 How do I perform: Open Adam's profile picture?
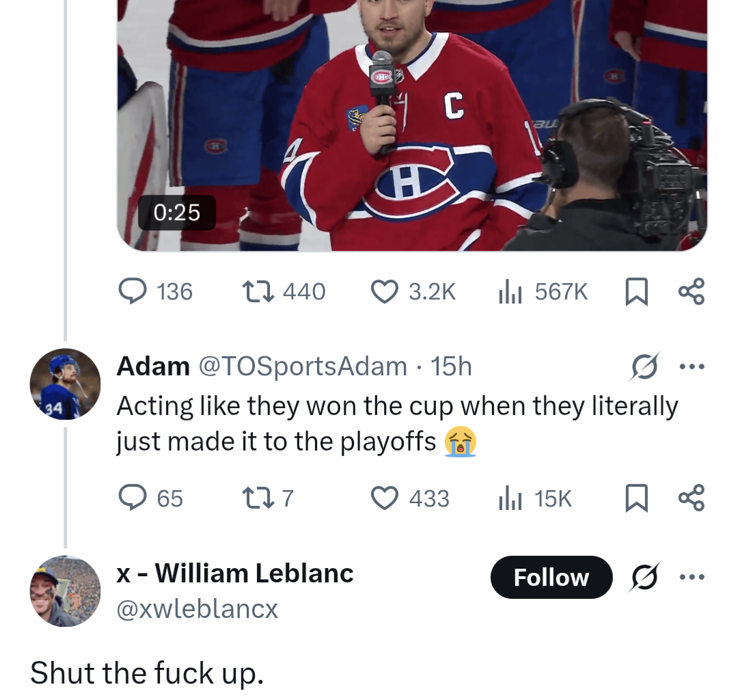click(65, 383)
